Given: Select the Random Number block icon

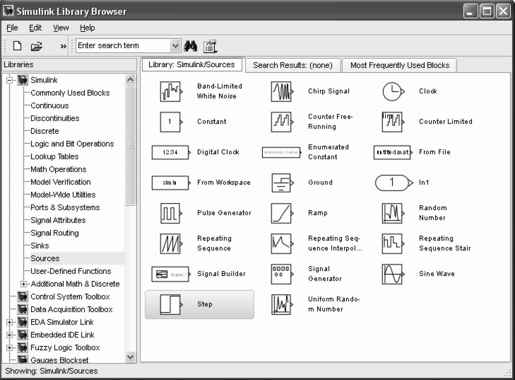Looking at the screenshot, I should [x=393, y=213].
